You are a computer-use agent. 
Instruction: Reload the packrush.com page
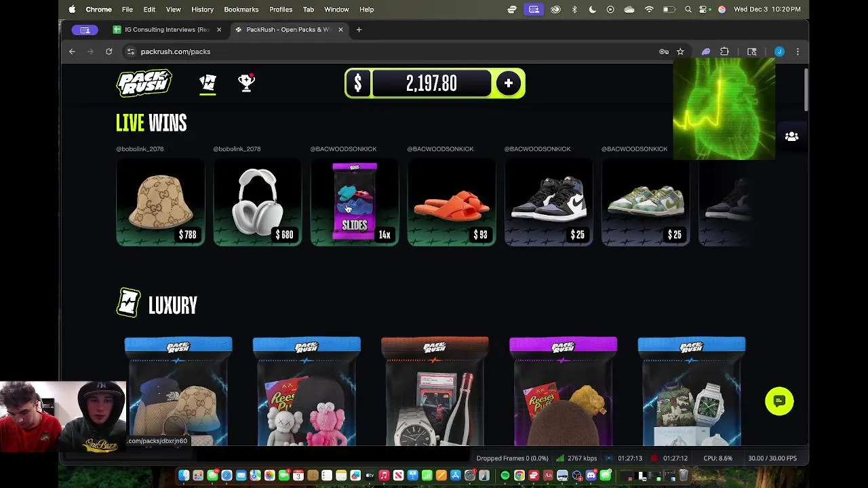(x=108, y=52)
